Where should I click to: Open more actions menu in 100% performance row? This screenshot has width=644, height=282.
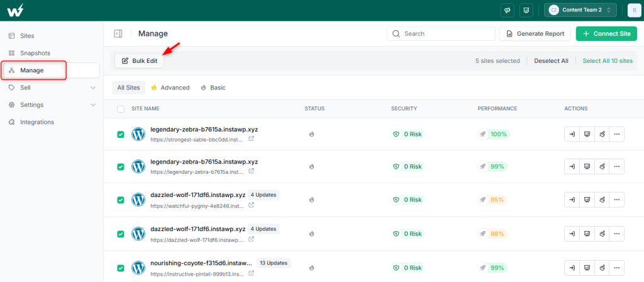point(616,134)
